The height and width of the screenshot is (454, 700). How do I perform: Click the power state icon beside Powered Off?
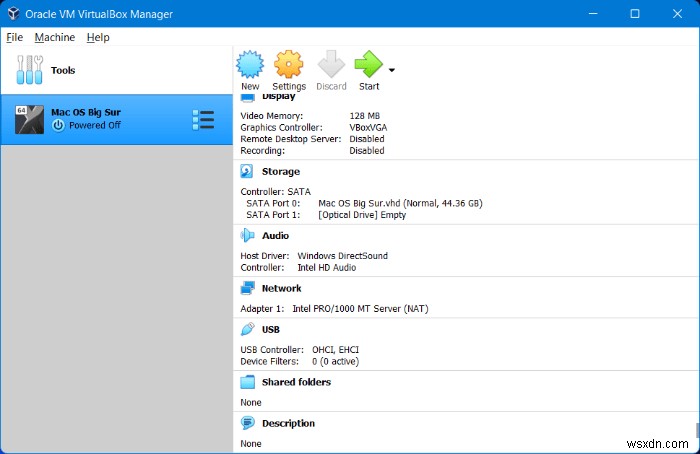pyautogui.click(x=58, y=125)
